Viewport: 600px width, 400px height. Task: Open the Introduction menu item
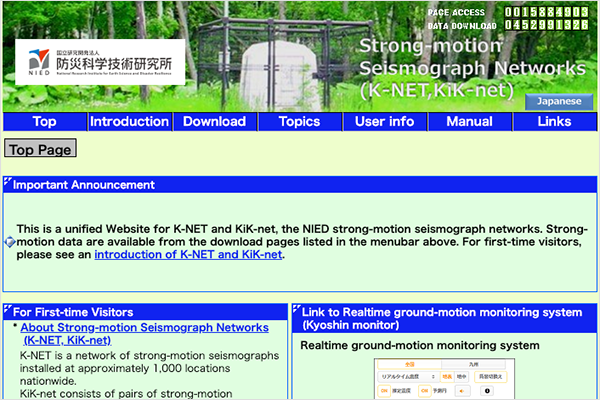point(129,122)
